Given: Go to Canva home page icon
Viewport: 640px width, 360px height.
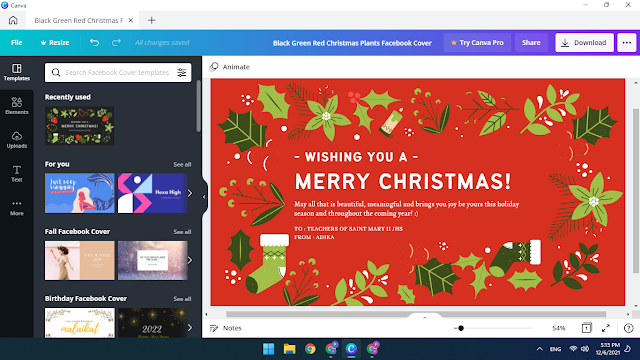Looking at the screenshot, I should tap(13, 20).
